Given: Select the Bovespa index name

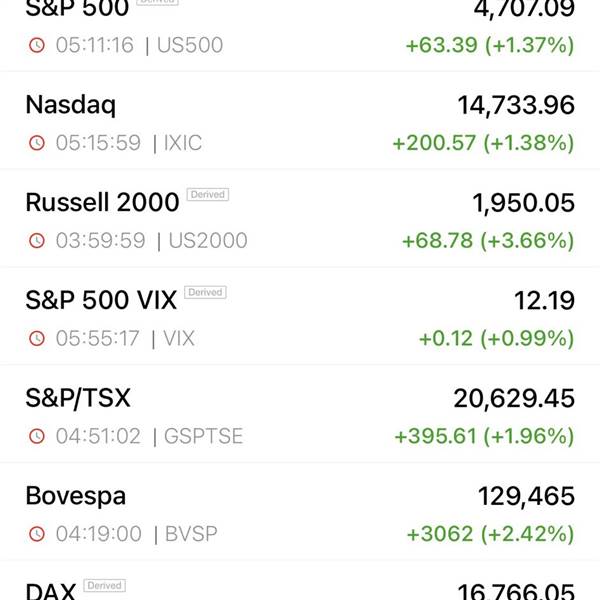Looking at the screenshot, I should [x=76, y=496].
